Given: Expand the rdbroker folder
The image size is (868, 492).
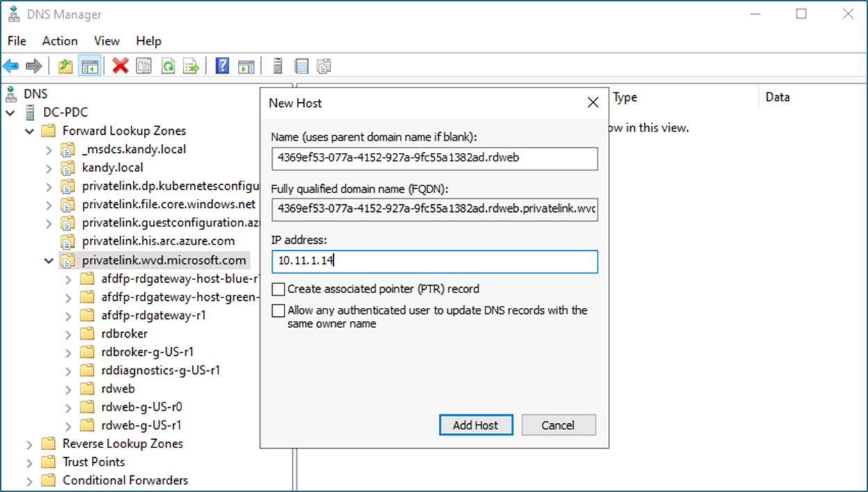Looking at the screenshot, I should (68, 334).
